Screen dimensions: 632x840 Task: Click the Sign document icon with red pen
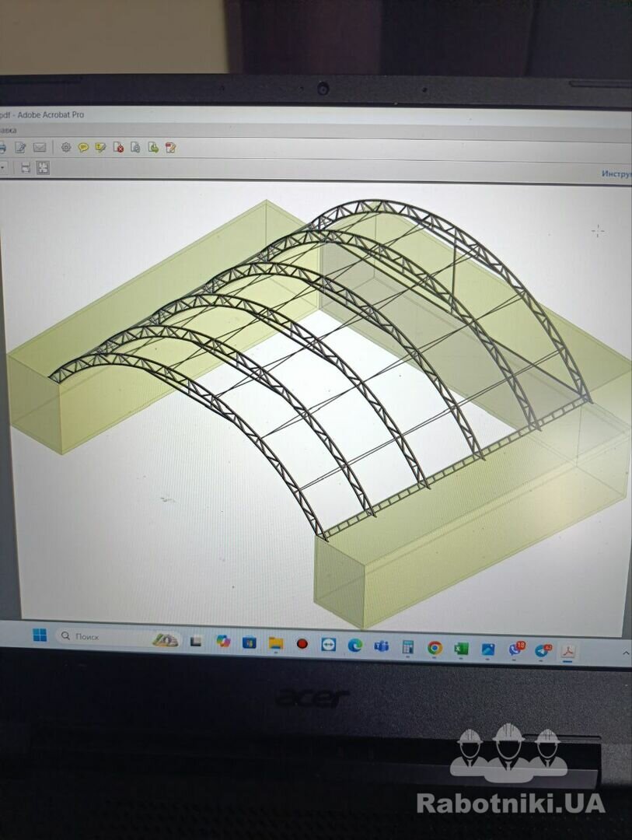coord(171,147)
